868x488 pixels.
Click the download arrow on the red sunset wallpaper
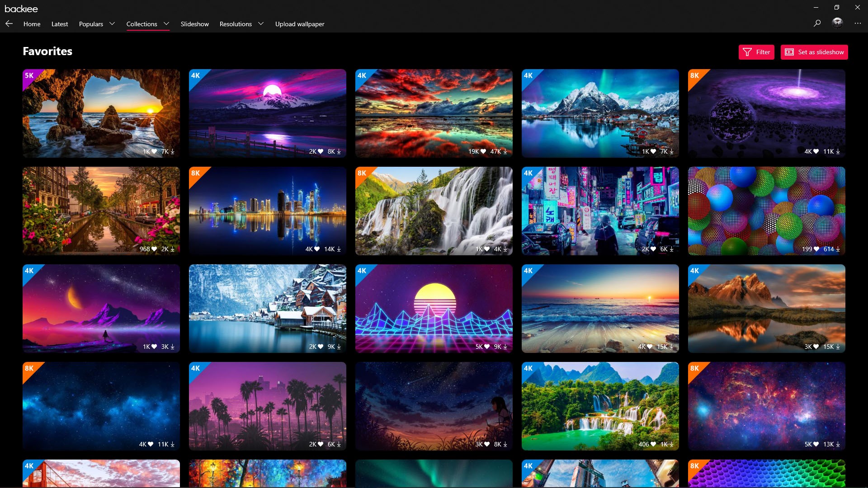pos(505,152)
